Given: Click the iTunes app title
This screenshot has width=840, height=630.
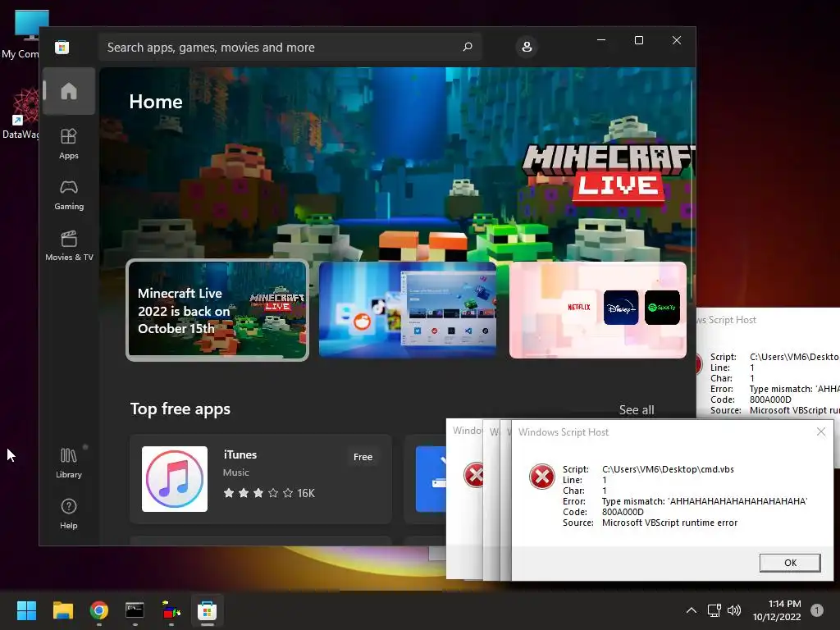Looking at the screenshot, I should click(240, 454).
